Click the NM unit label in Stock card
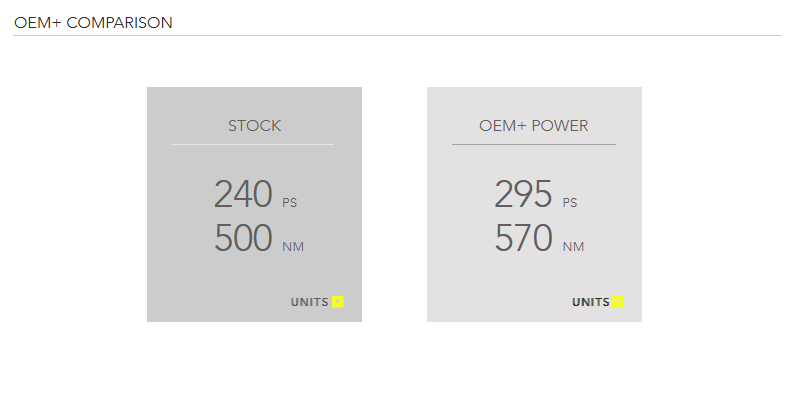The width and height of the screenshot is (799, 397). [293, 247]
